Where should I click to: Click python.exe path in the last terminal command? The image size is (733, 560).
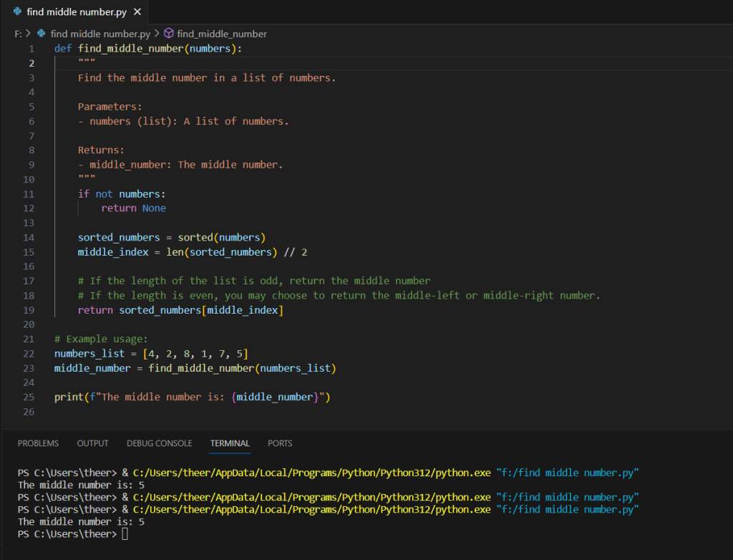(x=311, y=509)
